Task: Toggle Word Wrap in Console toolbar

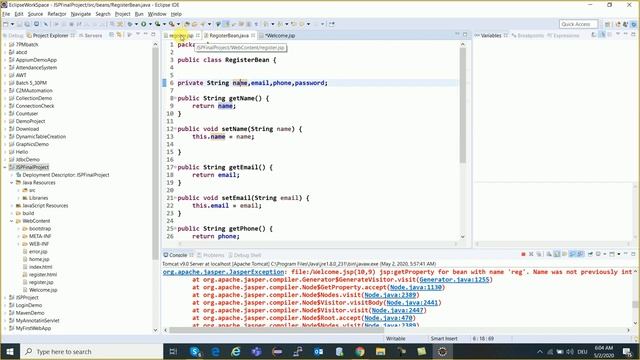Action: click(565, 254)
